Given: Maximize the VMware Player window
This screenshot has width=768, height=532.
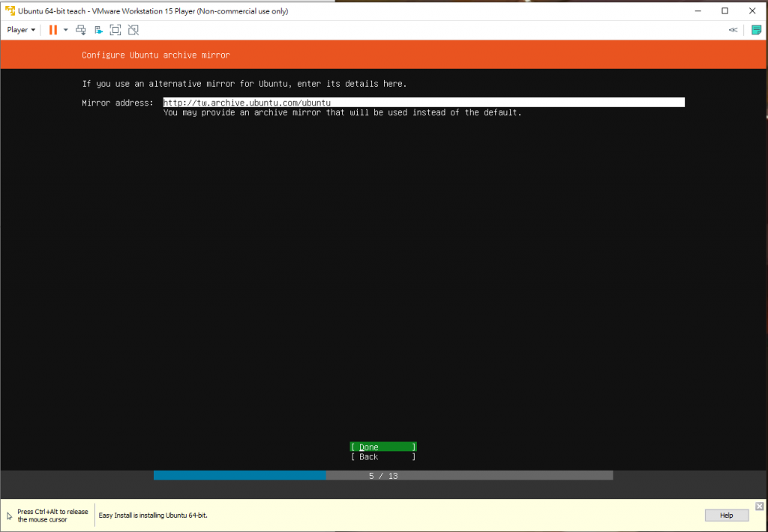Looking at the screenshot, I should (x=725, y=10).
